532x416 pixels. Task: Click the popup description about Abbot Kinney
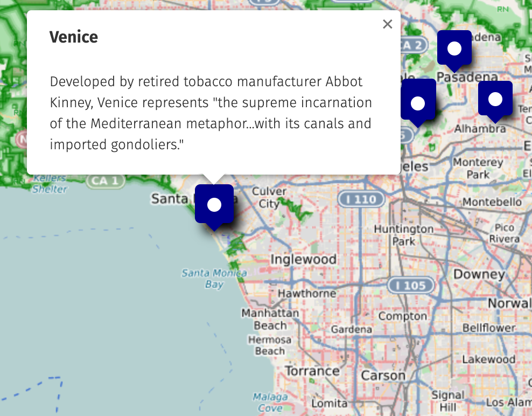click(211, 113)
